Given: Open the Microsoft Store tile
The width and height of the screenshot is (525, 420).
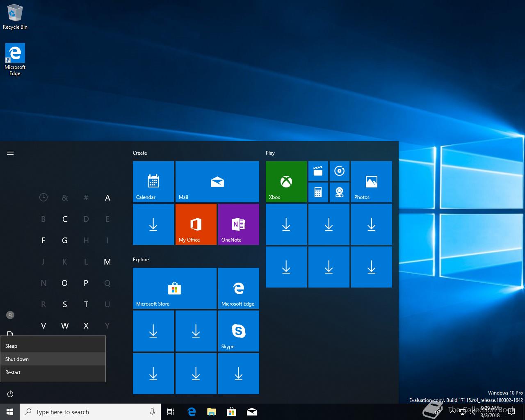Looking at the screenshot, I should (x=175, y=288).
